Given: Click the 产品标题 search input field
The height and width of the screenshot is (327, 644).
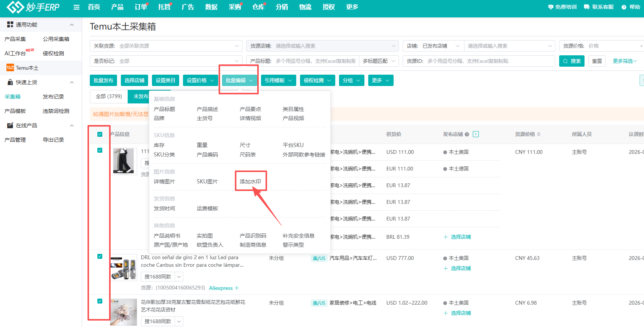Looking at the screenshot, I should pyautogui.click(x=316, y=61).
